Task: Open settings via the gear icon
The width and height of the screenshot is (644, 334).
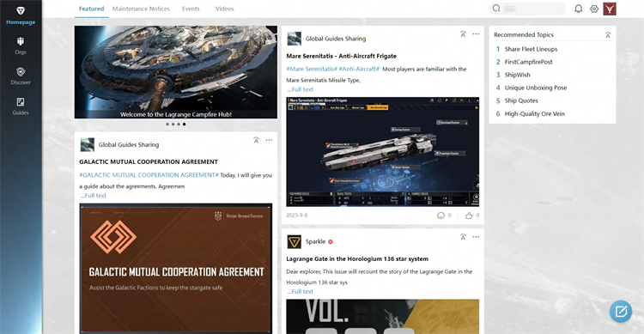Action: tap(594, 9)
